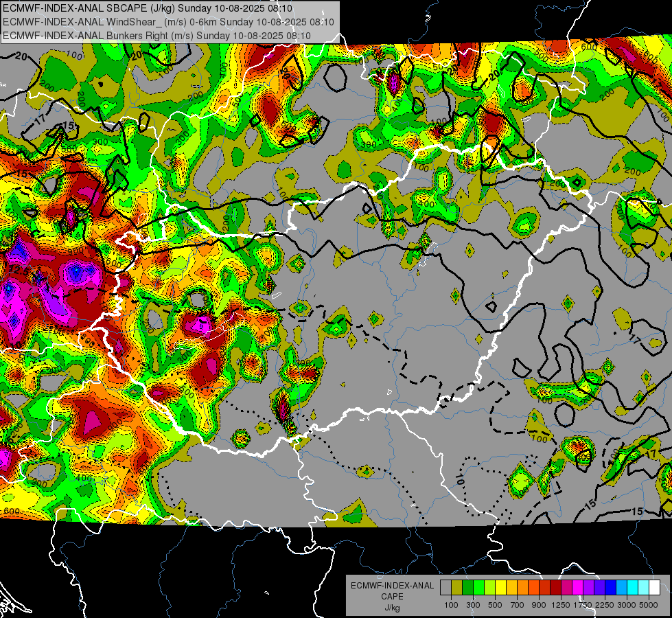Pick the brick red legend swatch

(545, 588)
